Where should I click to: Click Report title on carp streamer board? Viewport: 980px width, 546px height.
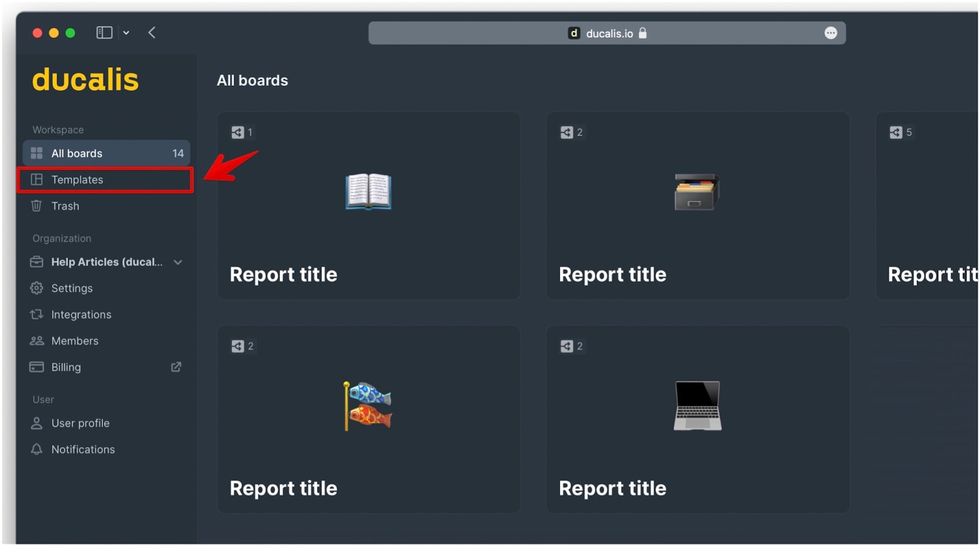284,488
